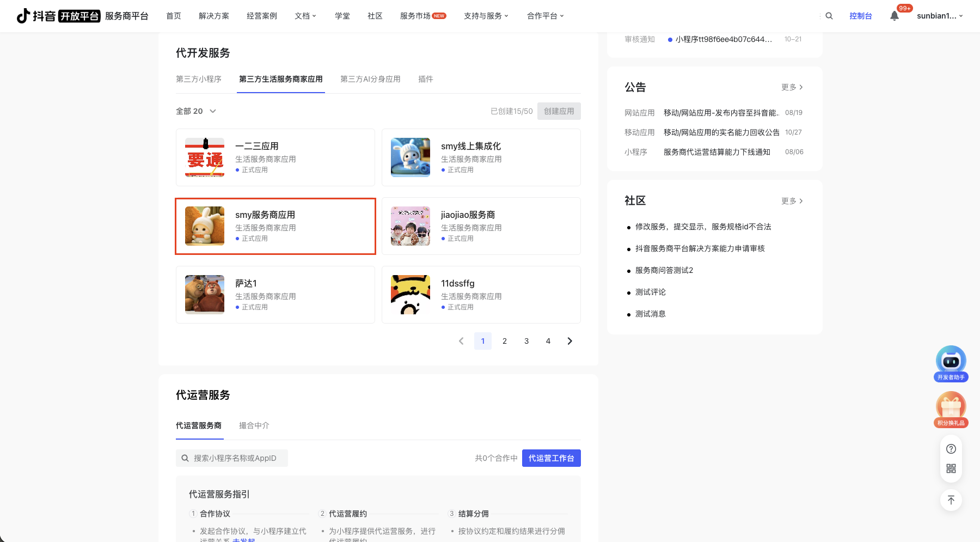Switch to 撮合中介 tab
Viewport: 980px width, 542px height.
254,425
